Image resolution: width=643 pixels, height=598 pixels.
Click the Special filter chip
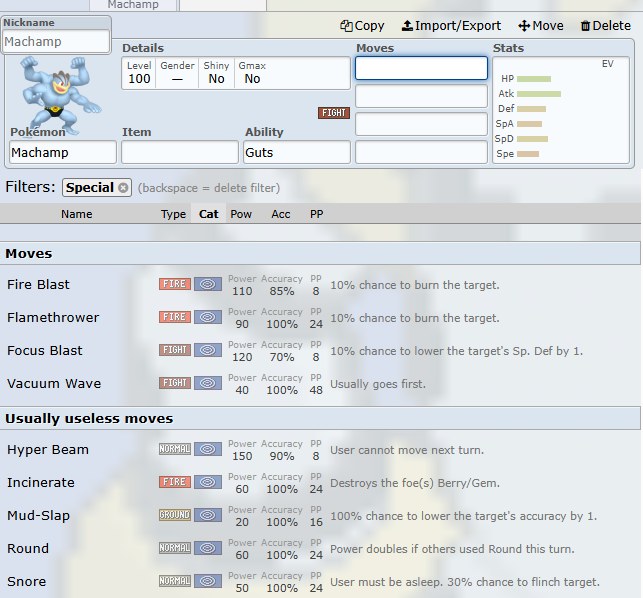point(97,187)
